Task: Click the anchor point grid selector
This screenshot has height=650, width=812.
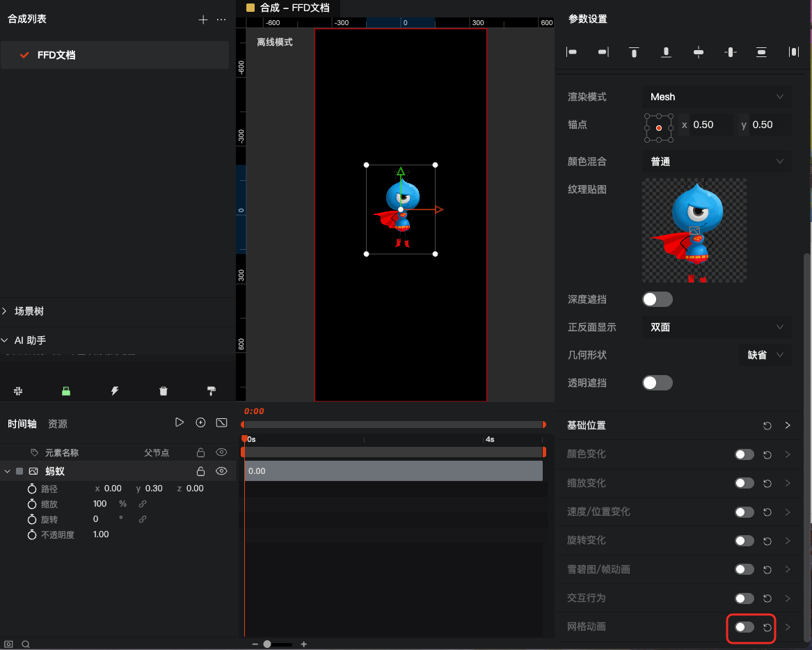Action: [659, 128]
